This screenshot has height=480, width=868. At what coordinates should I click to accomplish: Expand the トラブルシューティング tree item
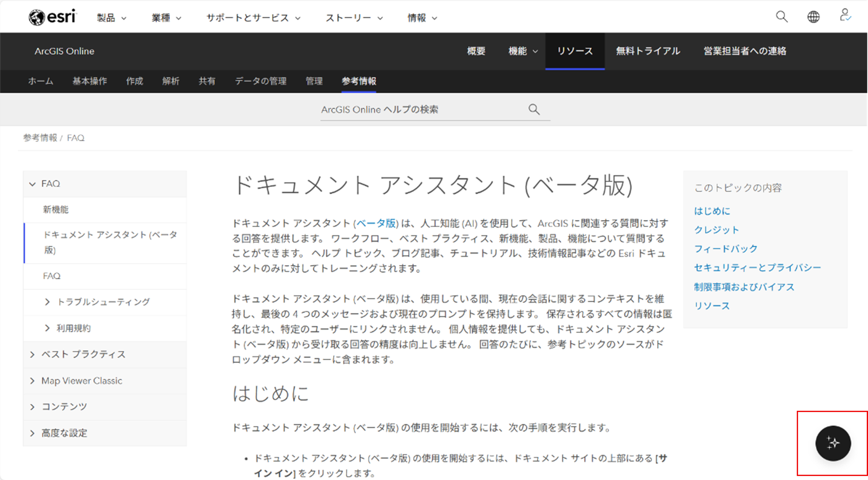click(47, 302)
